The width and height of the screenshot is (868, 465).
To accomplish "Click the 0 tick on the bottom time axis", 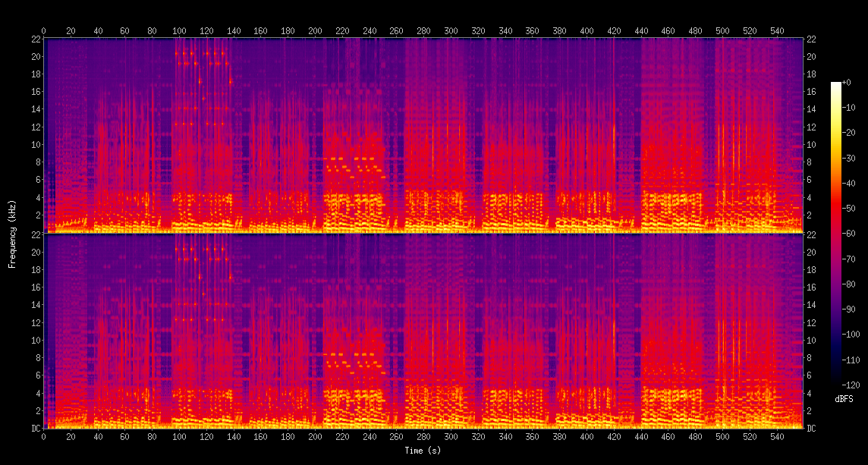I will pos(44,436).
